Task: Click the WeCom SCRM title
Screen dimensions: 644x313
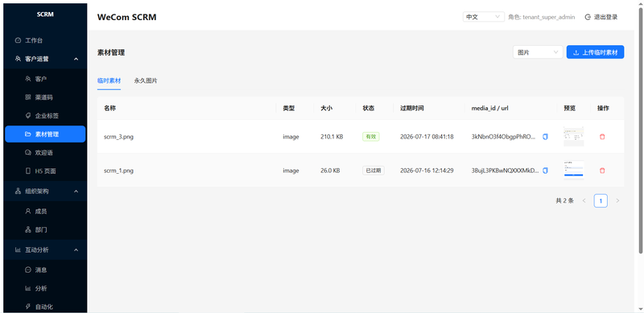Action: tap(127, 17)
